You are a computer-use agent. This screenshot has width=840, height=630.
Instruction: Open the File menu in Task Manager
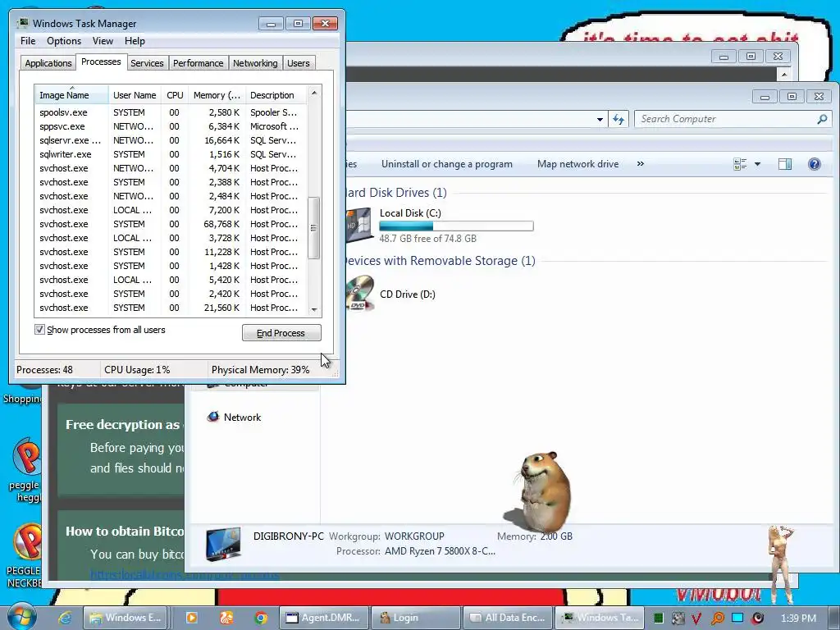pos(28,41)
